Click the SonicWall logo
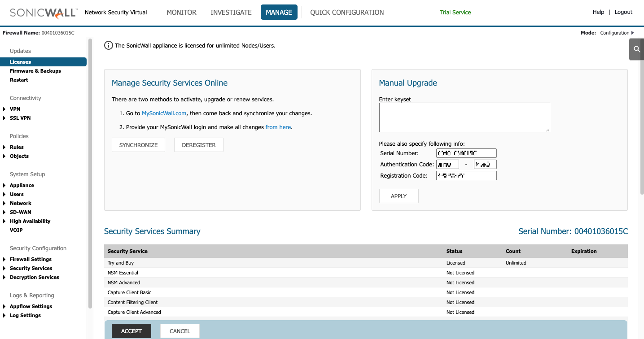The height and width of the screenshot is (339, 644). (x=43, y=13)
